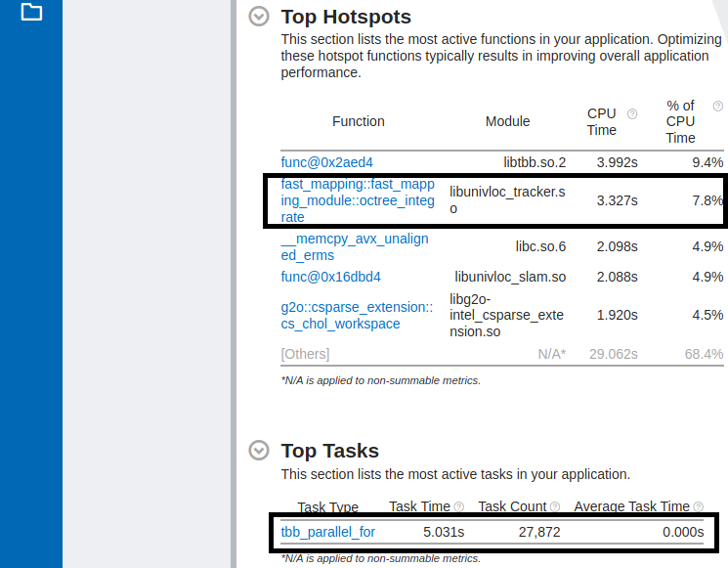This screenshot has height=568, width=728.
Task: Collapse the Top Tasks section
Action: pos(259,451)
